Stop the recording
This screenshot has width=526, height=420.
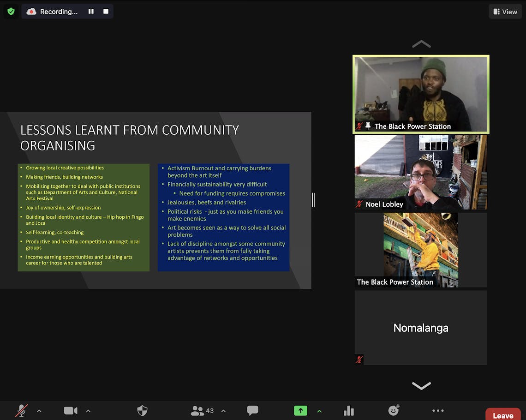(106, 12)
